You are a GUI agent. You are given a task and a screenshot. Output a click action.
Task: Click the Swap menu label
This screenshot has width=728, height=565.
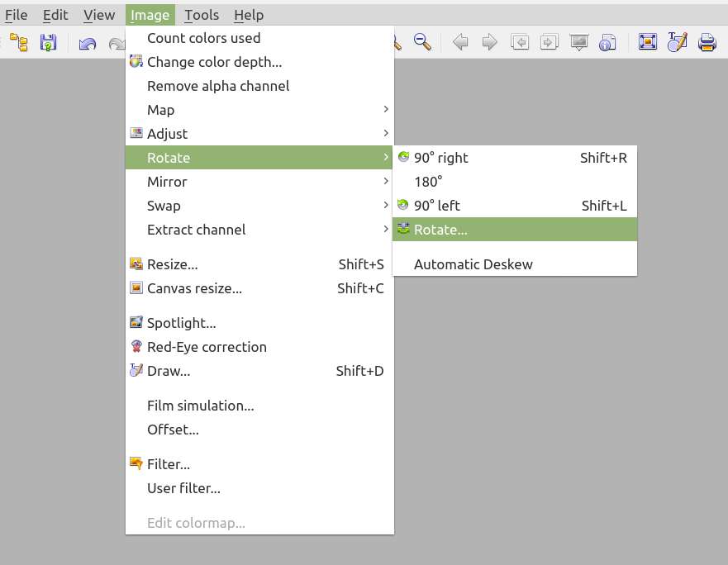coord(164,206)
